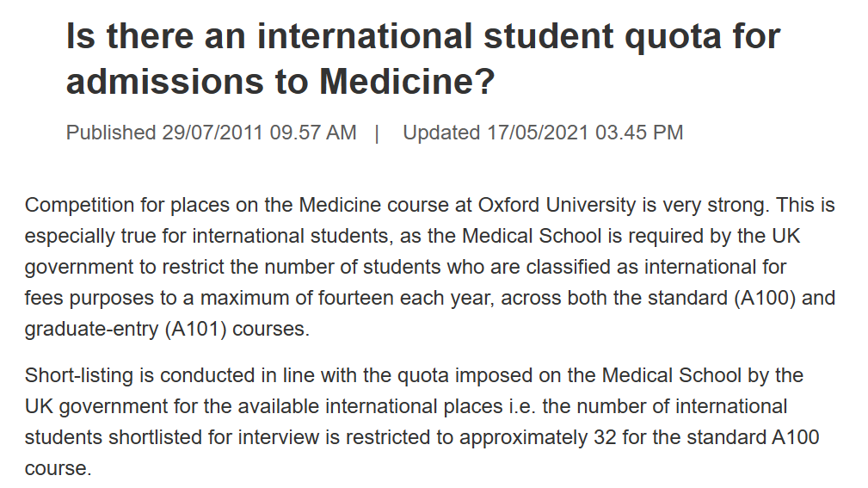
Task: Click the word "Competition" starting the first paragraph
Action: 74,206
